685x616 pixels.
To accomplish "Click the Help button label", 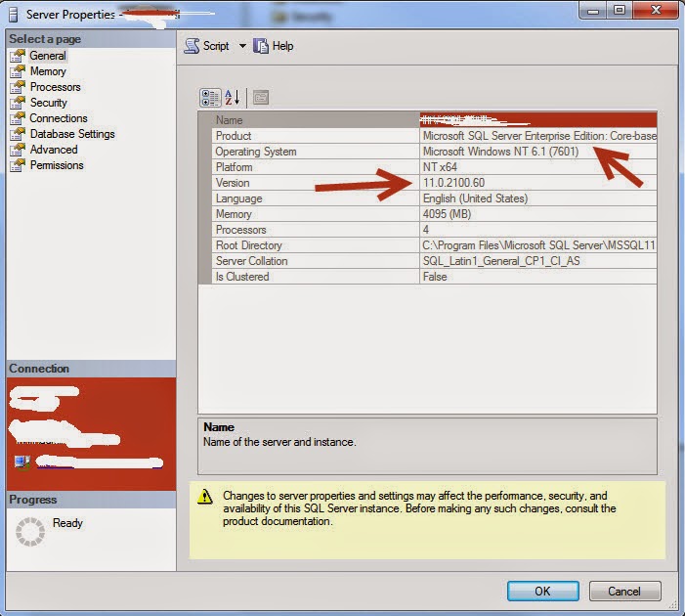I will coord(282,46).
